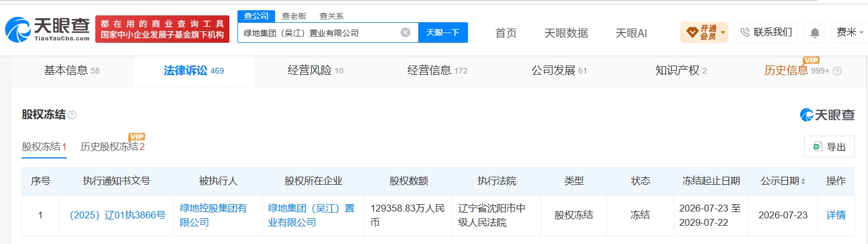Switch to the 查老板 search tab

pos(294,16)
